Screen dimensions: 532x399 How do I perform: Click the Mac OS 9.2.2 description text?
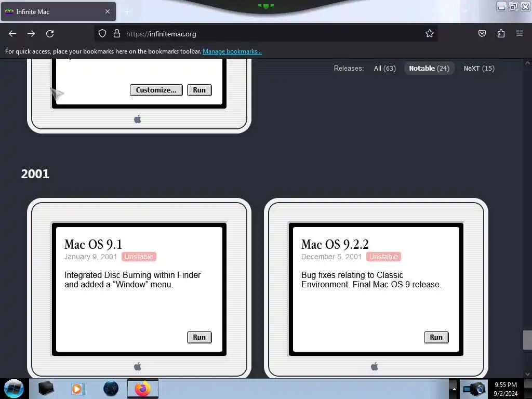coord(371,280)
